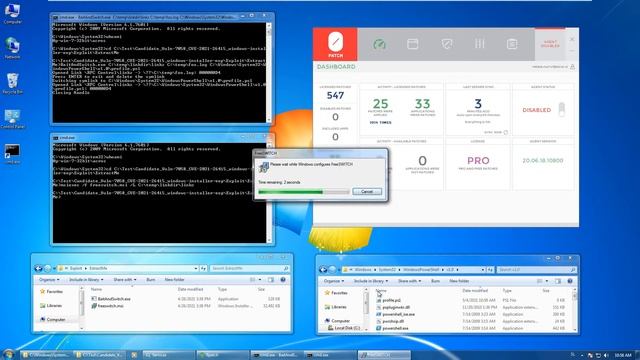Click New folder in v1.0 Explorer toolbar
Screen dimensions: 640x360
click(x=459, y=281)
